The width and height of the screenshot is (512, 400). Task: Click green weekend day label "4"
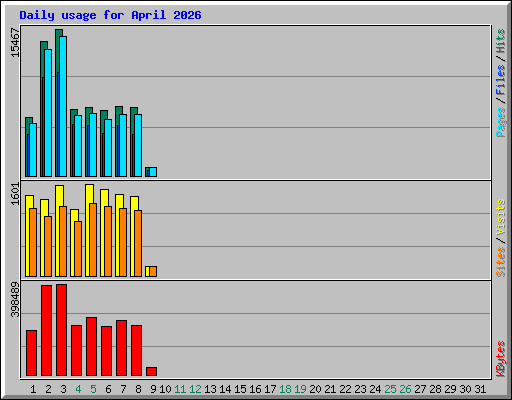pos(78,389)
